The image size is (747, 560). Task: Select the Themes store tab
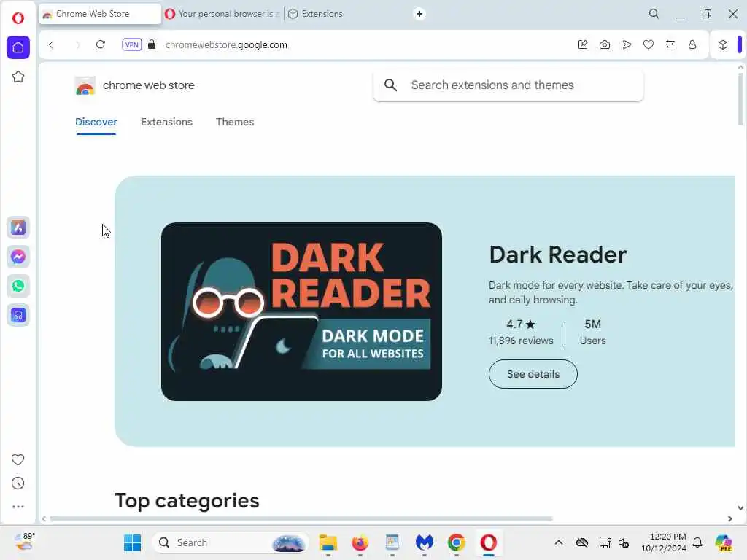[x=235, y=122]
